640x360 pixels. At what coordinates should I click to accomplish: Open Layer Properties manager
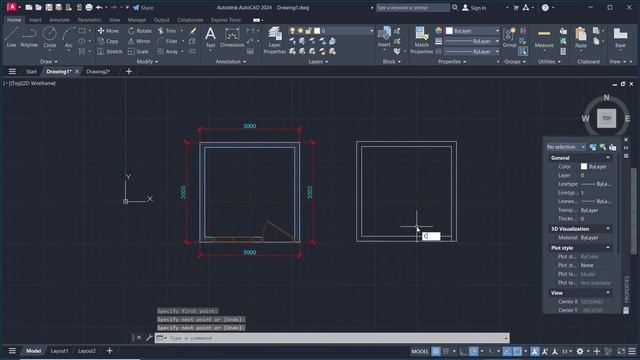pos(274,40)
